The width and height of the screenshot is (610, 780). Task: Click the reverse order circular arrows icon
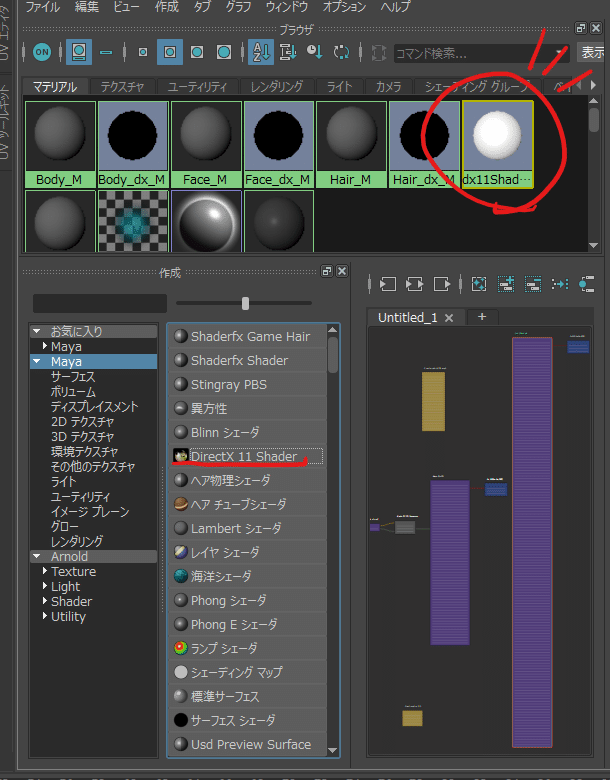coord(341,52)
